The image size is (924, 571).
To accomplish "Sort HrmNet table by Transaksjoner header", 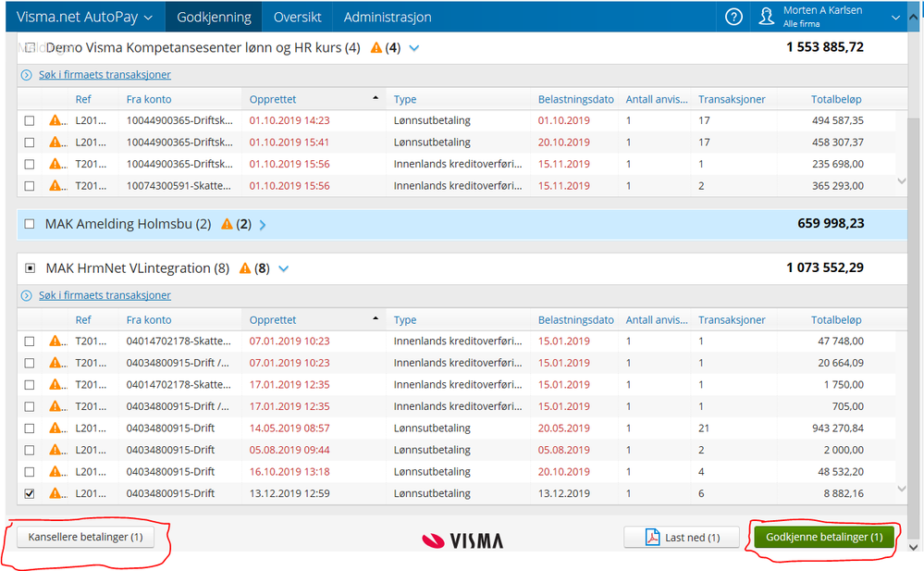I will (x=732, y=319).
